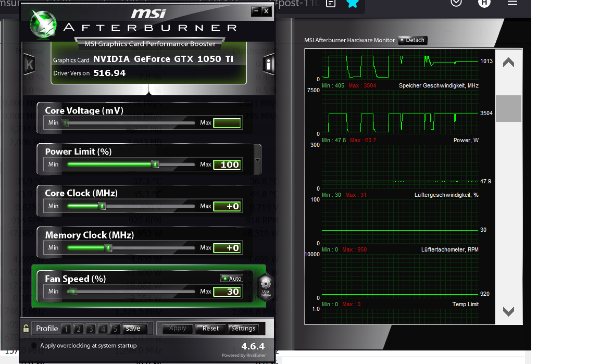The width and height of the screenshot is (600, 364).
Task: Click the Core Clock slider handle
Action: coord(102,206)
